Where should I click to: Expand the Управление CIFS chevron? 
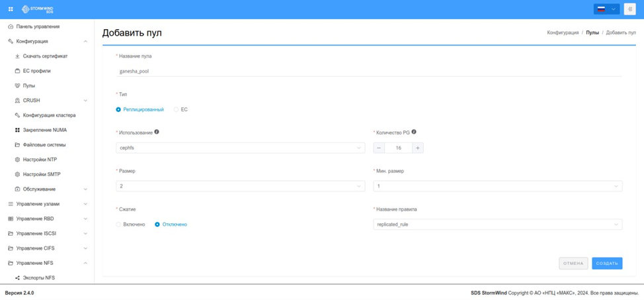tap(85, 248)
